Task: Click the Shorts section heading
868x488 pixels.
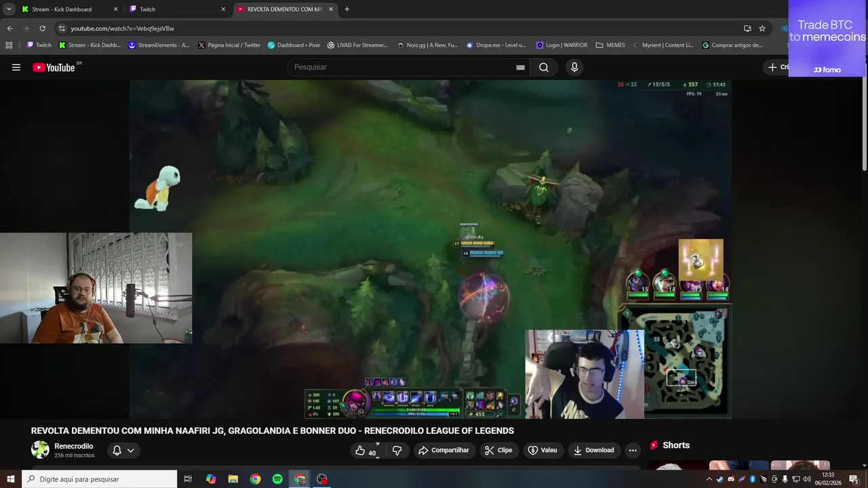Action: [675, 445]
